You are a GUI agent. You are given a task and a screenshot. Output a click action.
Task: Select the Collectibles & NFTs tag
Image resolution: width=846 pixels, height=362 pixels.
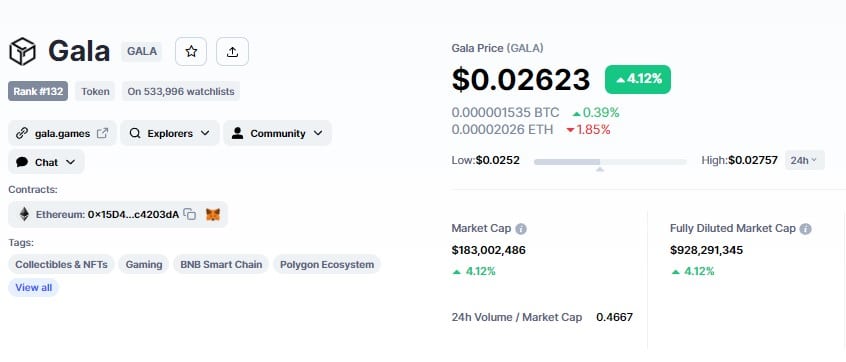(62, 264)
